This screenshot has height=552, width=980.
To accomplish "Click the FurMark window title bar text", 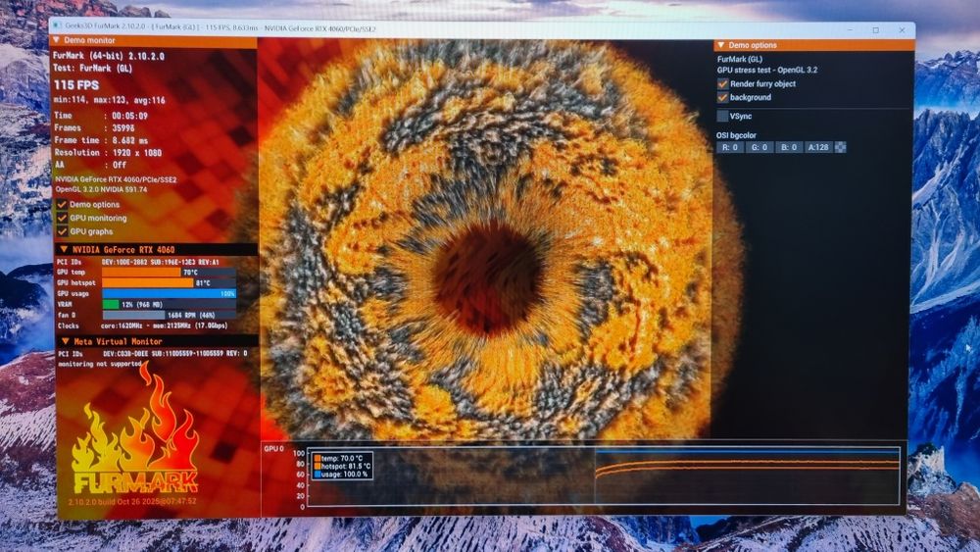I will (x=220, y=28).
